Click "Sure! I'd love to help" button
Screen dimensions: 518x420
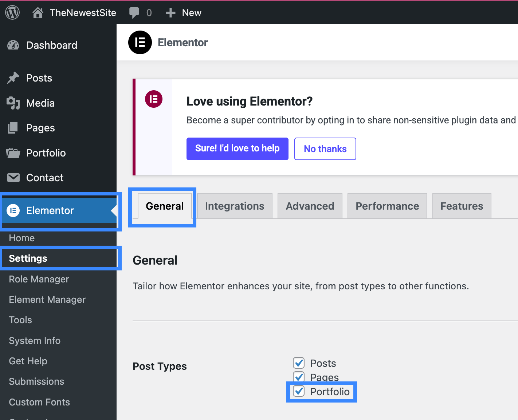pyautogui.click(x=238, y=148)
